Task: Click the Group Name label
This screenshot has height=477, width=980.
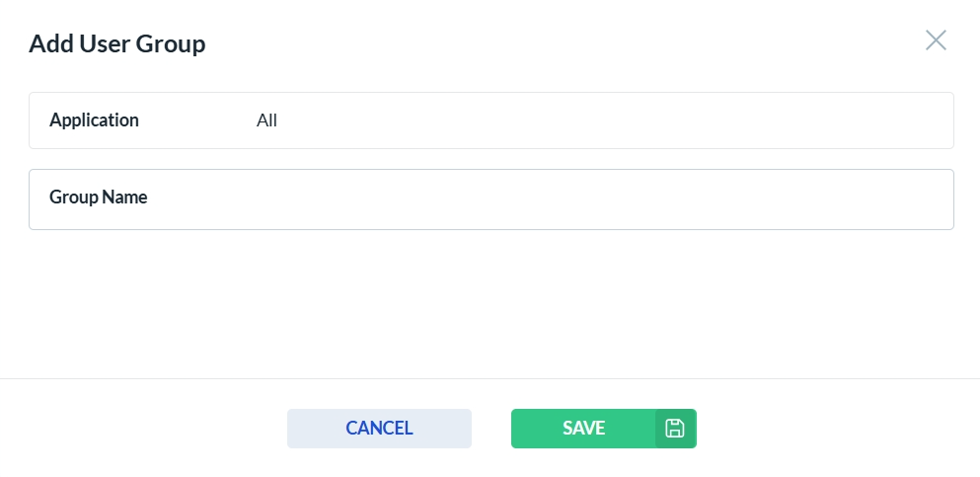Action: 99,198
